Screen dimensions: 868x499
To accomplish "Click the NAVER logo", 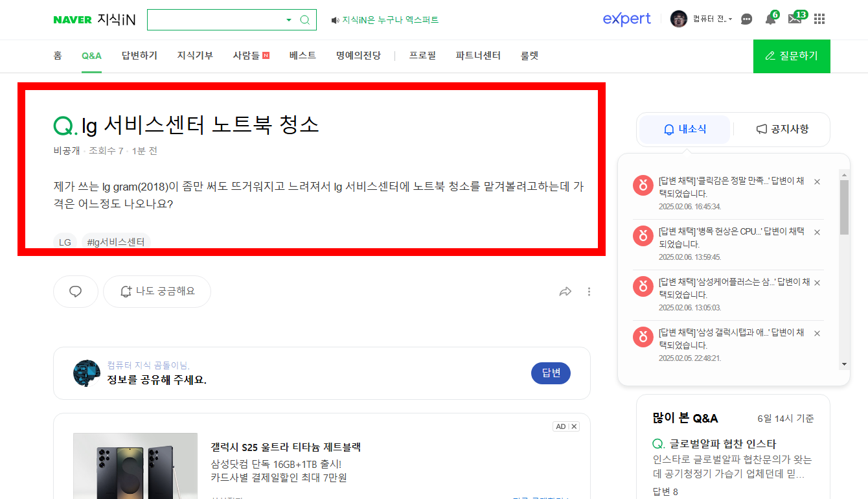I will (x=73, y=20).
